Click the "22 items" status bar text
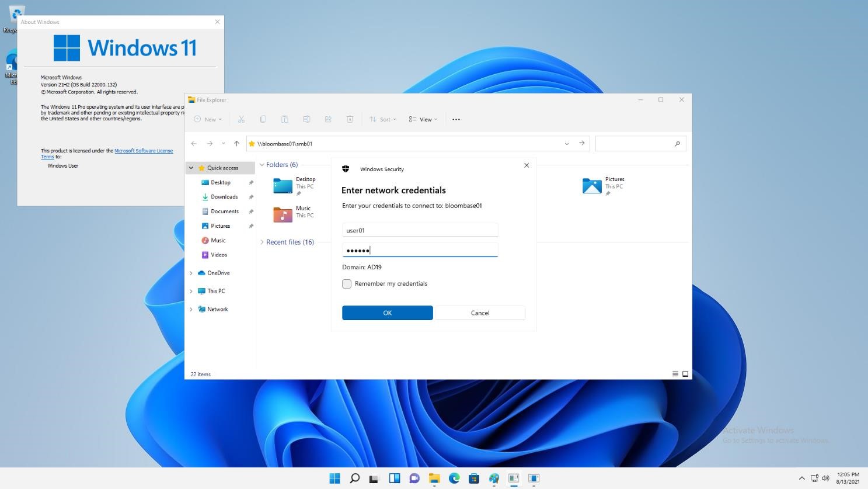The width and height of the screenshot is (868, 489). 200,374
